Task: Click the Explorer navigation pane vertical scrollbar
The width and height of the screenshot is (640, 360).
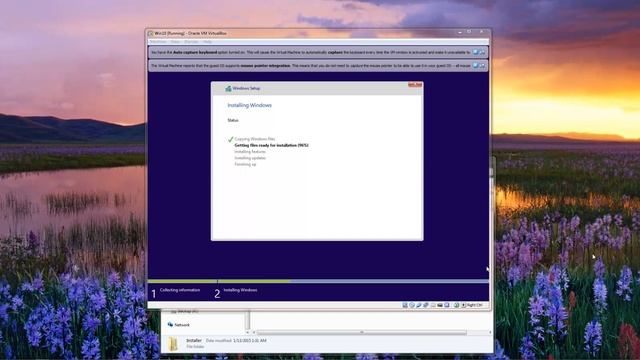Action: (x=247, y=320)
